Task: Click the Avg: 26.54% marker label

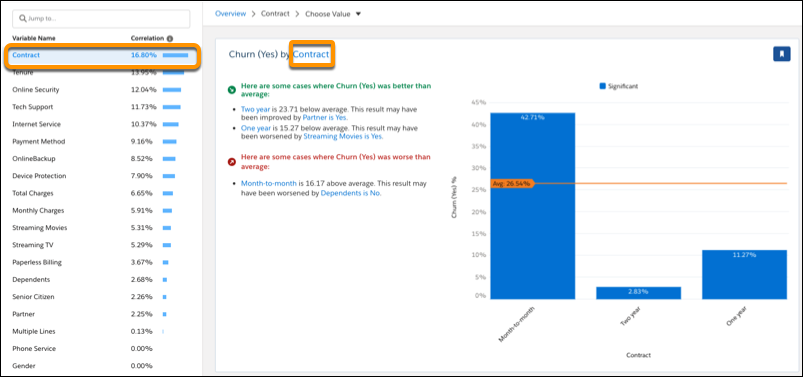Action: tap(513, 183)
